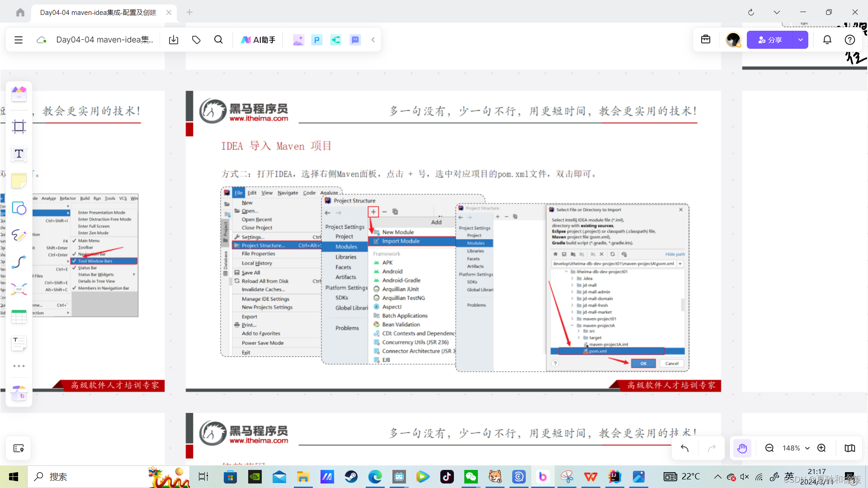This screenshot has height=488, width=868.
Task: Open the toolbox briefcase icon
Action: pos(706,40)
